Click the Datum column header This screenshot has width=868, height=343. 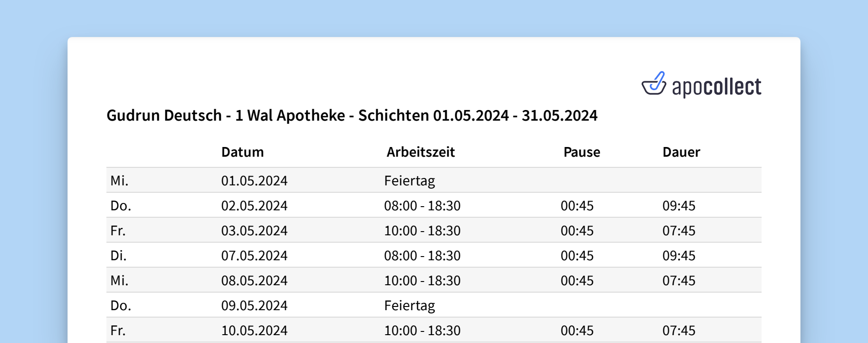pyautogui.click(x=242, y=152)
